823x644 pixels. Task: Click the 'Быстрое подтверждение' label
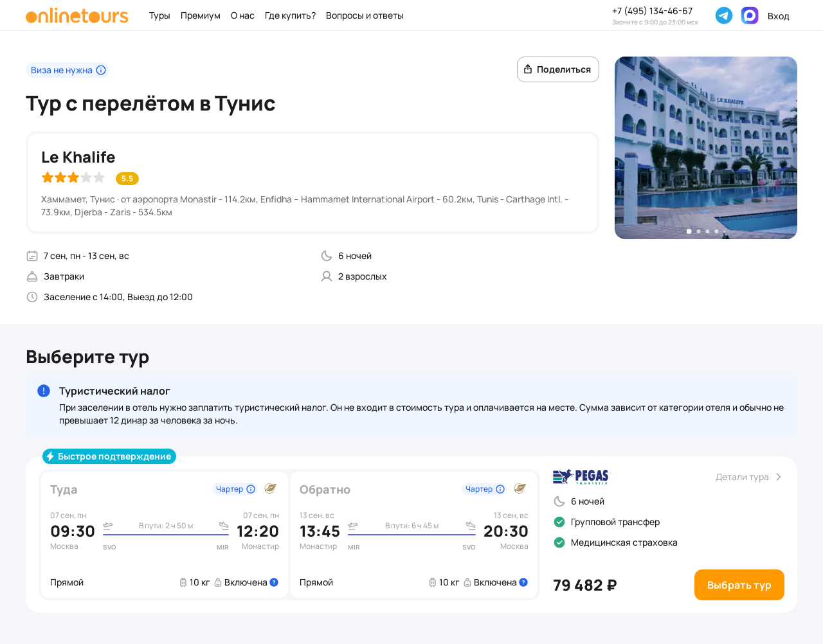pos(114,456)
